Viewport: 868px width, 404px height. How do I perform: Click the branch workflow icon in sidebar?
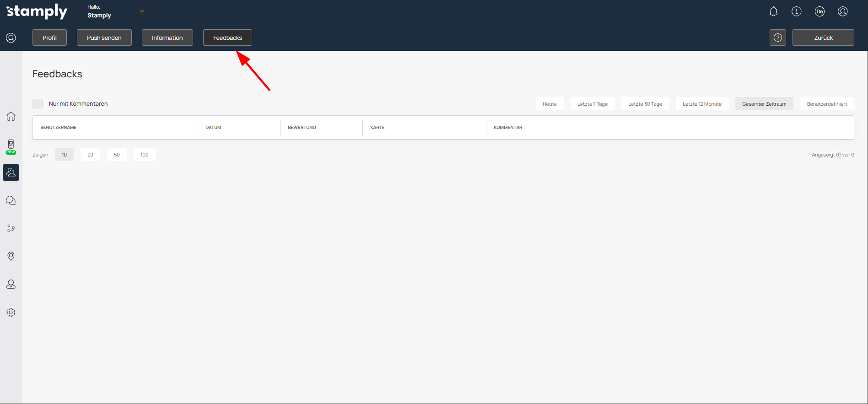click(x=11, y=228)
